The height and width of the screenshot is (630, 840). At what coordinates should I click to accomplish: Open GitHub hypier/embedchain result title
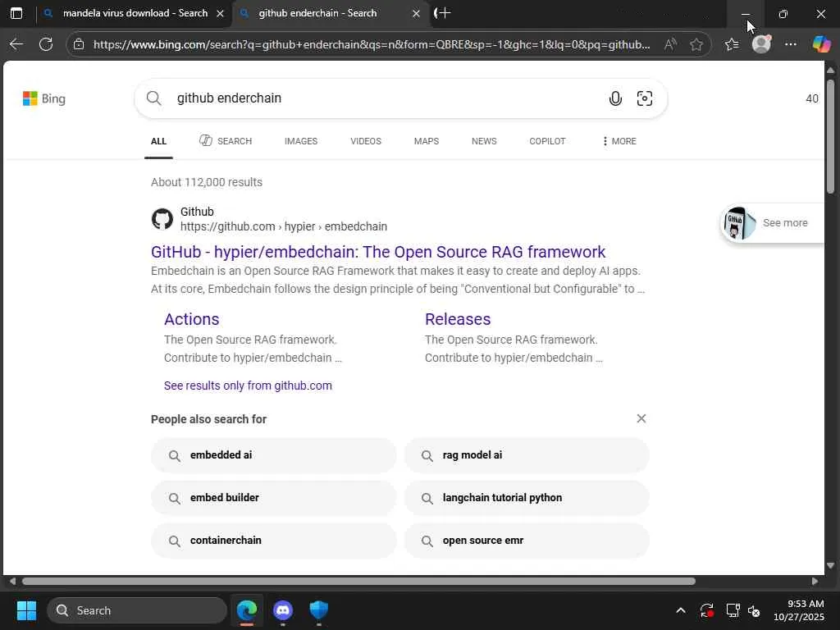[378, 252]
